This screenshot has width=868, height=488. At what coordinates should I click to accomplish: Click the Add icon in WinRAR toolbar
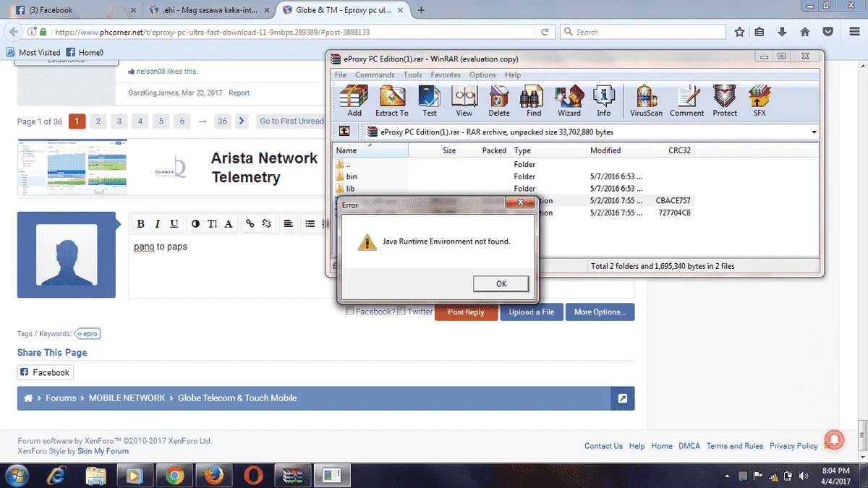354,100
